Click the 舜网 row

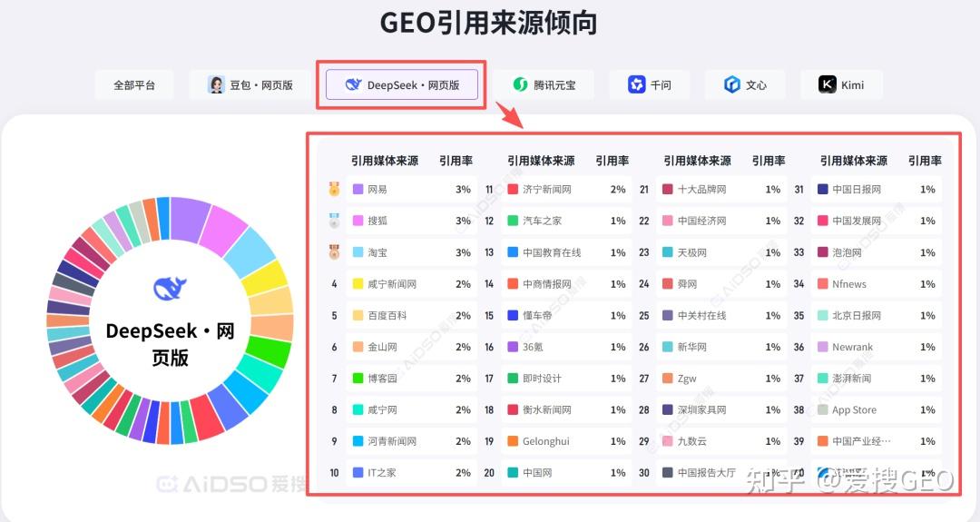click(721, 284)
